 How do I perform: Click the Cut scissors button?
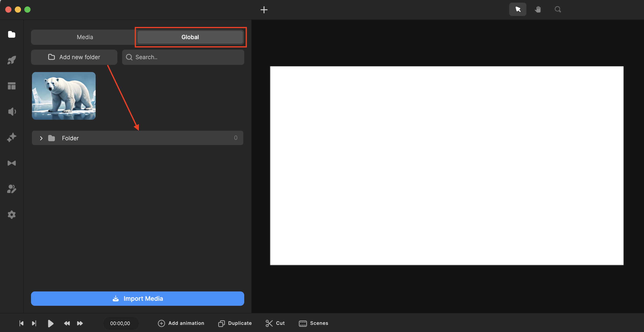tap(275, 323)
